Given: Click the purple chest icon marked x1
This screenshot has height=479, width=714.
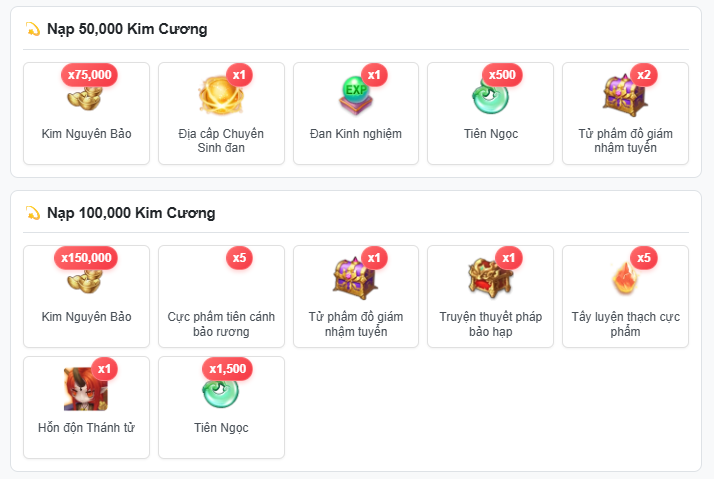Looking at the screenshot, I should pyautogui.click(x=356, y=279).
